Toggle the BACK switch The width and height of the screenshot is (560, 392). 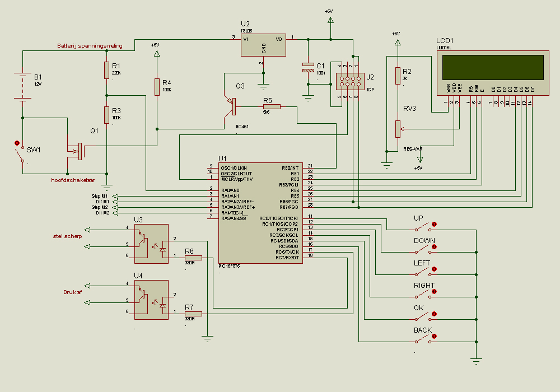pyautogui.click(x=424, y=339)
